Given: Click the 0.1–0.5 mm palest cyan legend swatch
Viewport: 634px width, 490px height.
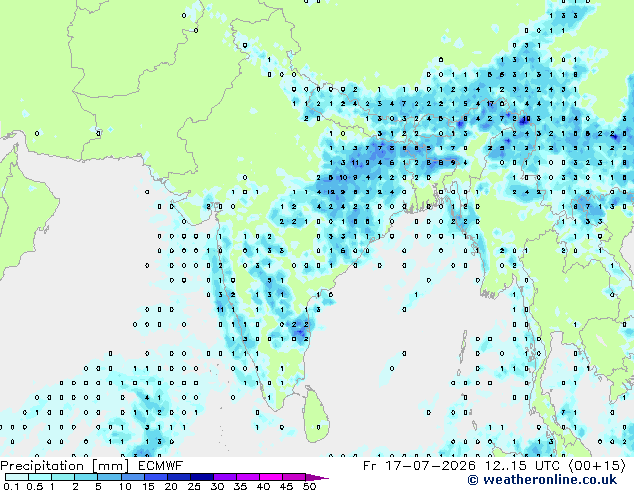Looking at the screenshot, I should coord(17,477).
